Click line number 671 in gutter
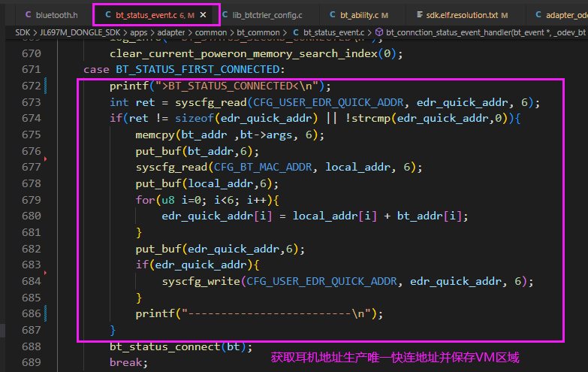 click(31, 69)
